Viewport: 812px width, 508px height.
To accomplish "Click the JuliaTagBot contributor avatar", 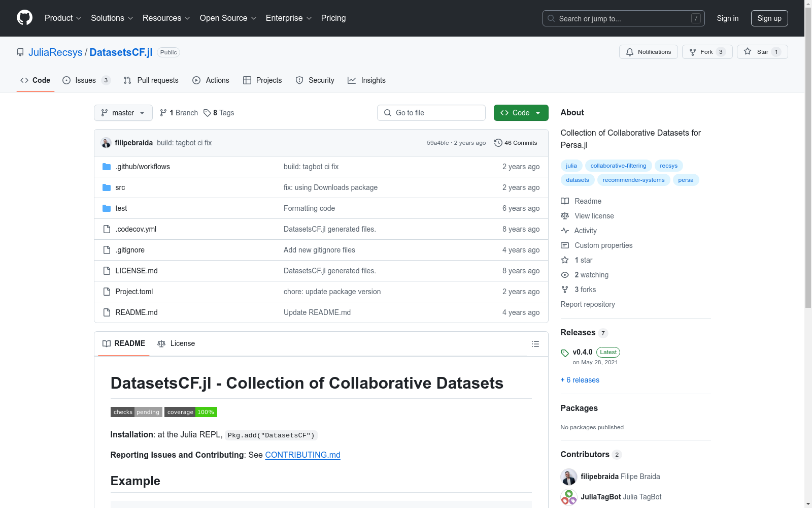I will click(569, 497).
